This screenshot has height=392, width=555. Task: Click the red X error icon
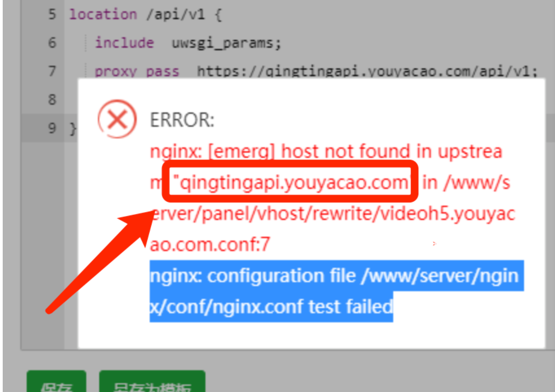coord(117,119)
